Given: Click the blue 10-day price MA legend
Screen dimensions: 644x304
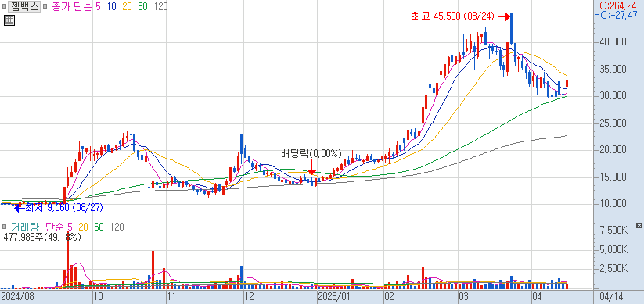Looking at the screenshot, I should pyautogui.click(x=111, y=7).
